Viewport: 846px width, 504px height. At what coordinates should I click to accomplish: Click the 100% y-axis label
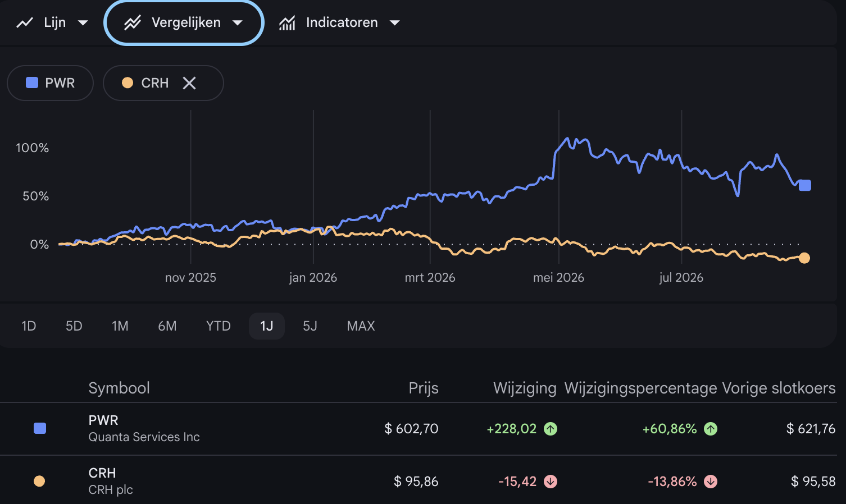33,148
